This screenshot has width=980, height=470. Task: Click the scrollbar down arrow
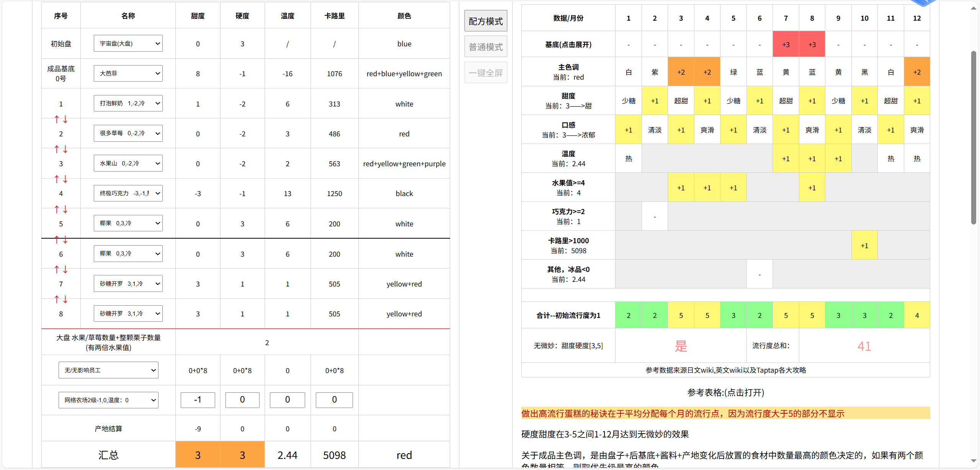(x=973, y=461)
